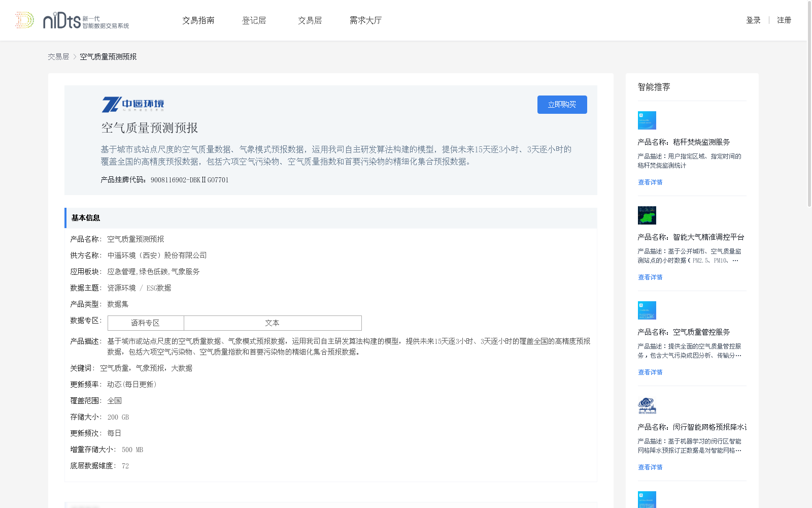The image size is (812, 508).
Task: Click the page vertical scrollbar
Action: 809,104
